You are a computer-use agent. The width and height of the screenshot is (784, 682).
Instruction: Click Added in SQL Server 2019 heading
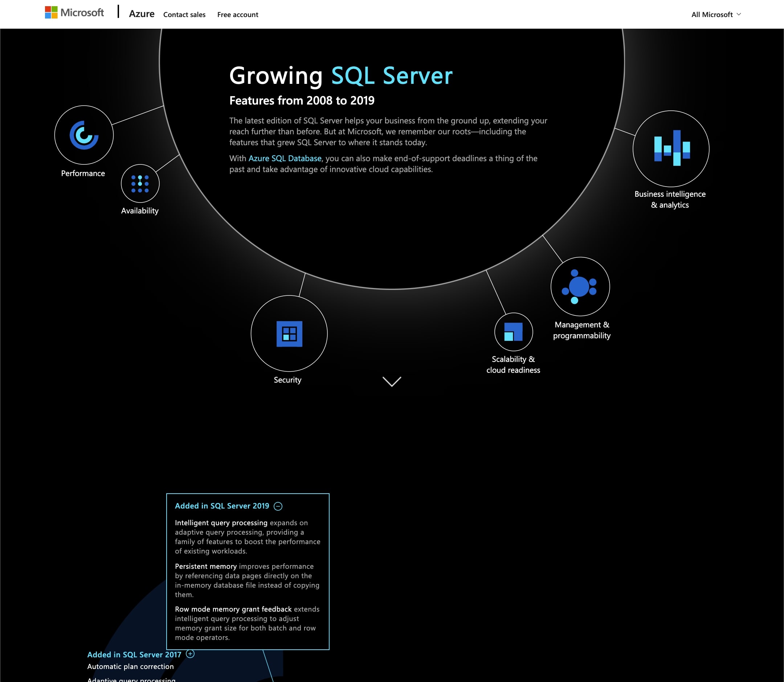coord(222,506)
